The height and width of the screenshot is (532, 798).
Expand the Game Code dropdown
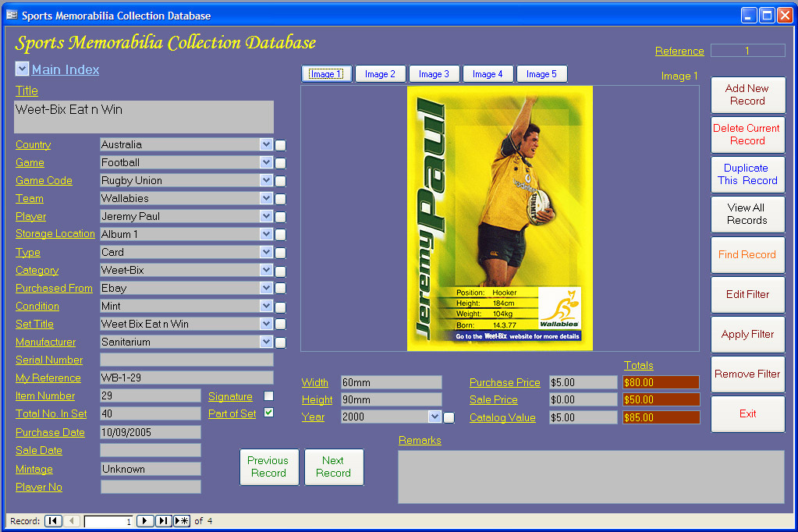266,179
